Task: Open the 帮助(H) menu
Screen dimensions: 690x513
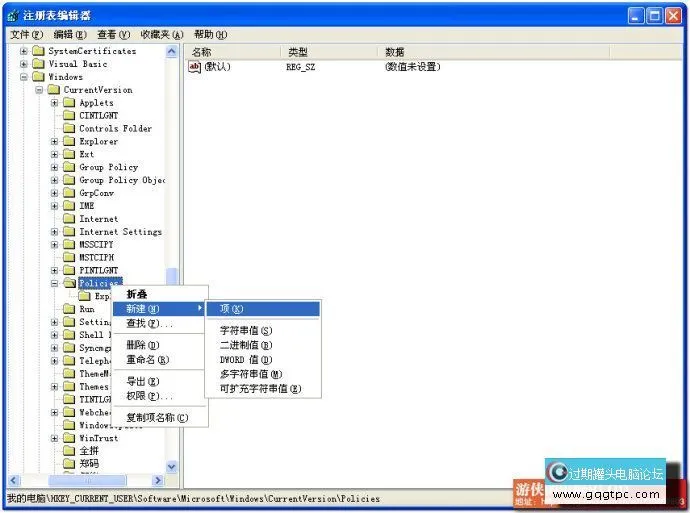Action: [210, 34]
